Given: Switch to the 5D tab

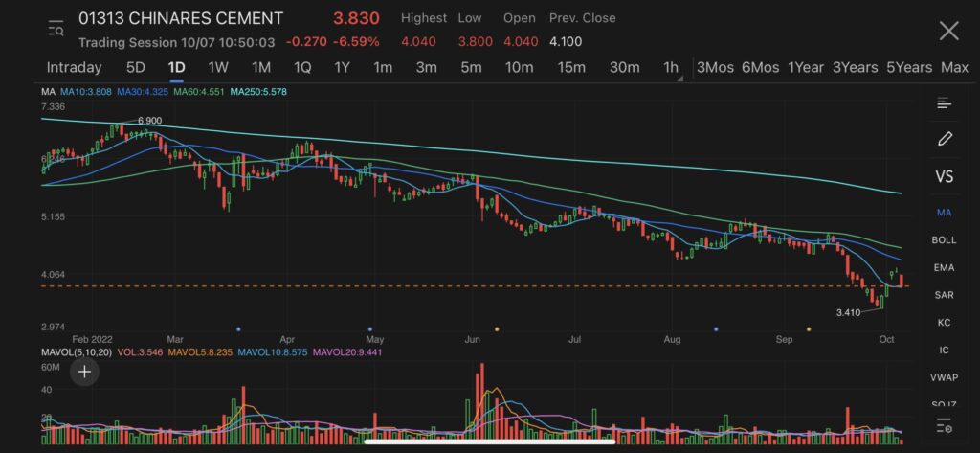Looking at the screenshot, I should coord(136,68).
